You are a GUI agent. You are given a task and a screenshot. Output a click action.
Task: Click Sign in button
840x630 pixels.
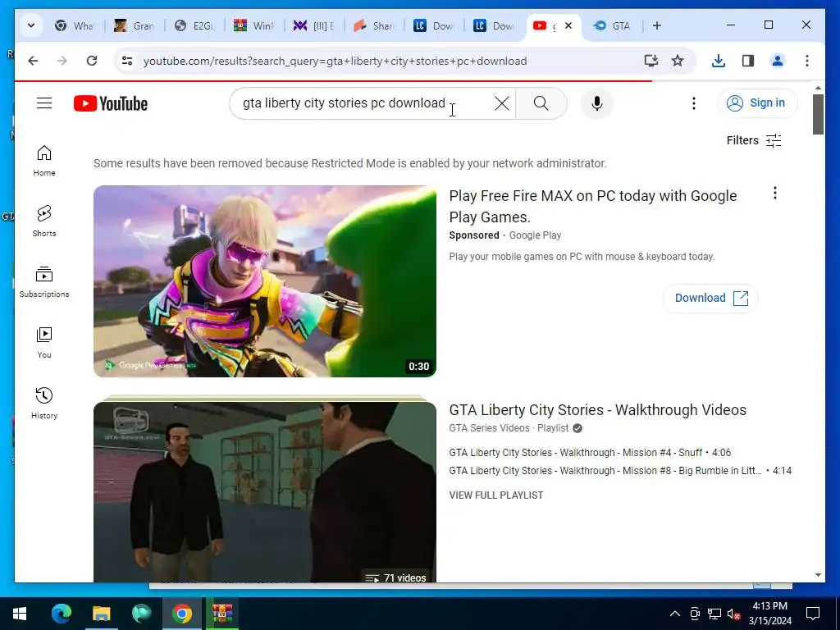coord(757,103)
